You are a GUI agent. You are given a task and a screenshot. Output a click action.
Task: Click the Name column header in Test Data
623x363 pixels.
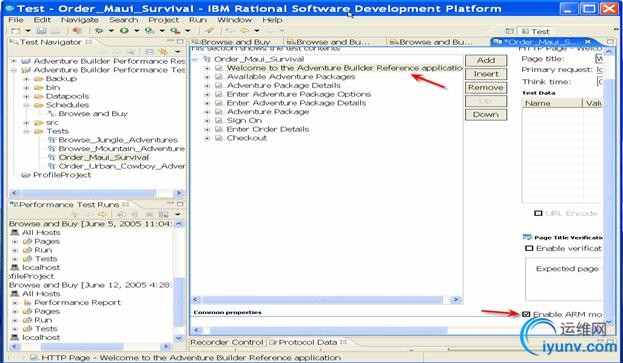552,103
